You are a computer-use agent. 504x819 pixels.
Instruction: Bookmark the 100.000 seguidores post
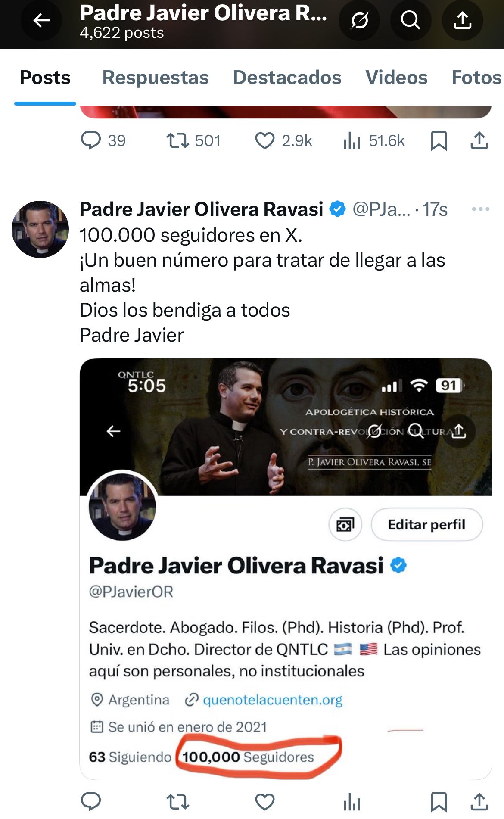click(439, 802)
